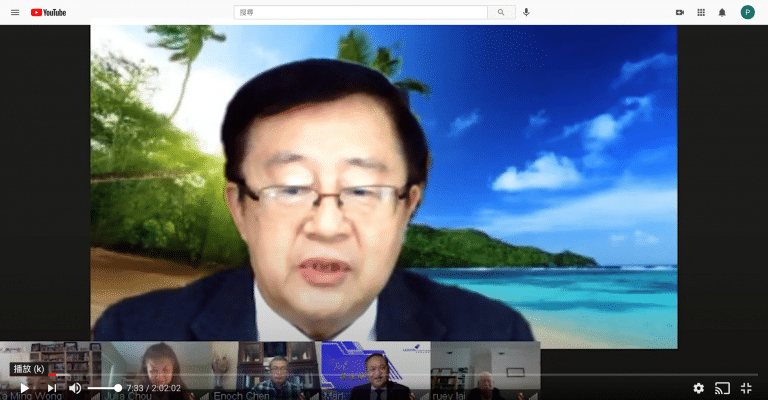Open the account avatar labeled P
This screenshot has height=400, width=768.
coord(747,12)
